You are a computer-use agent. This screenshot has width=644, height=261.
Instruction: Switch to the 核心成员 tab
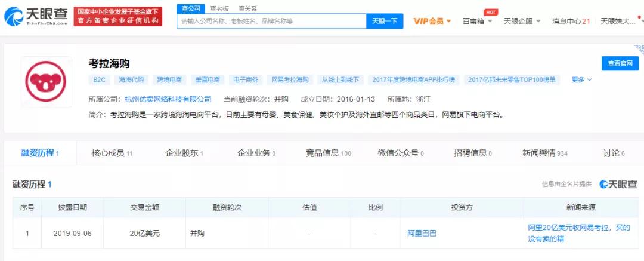[112, 153]
